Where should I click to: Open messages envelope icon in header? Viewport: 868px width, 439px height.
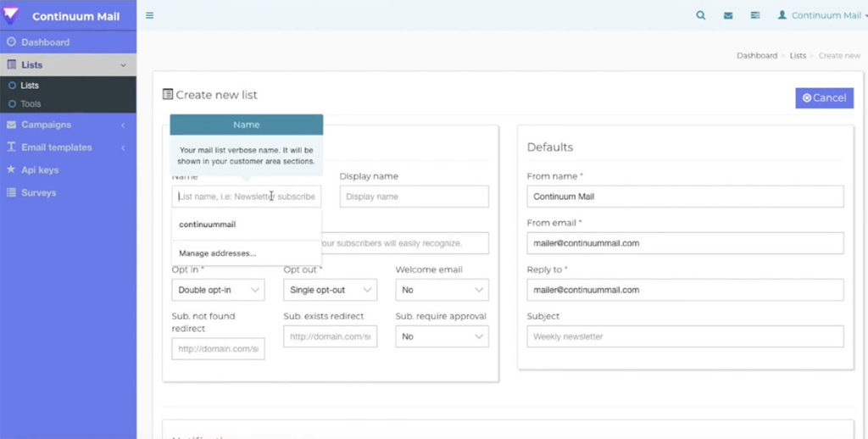728,15
